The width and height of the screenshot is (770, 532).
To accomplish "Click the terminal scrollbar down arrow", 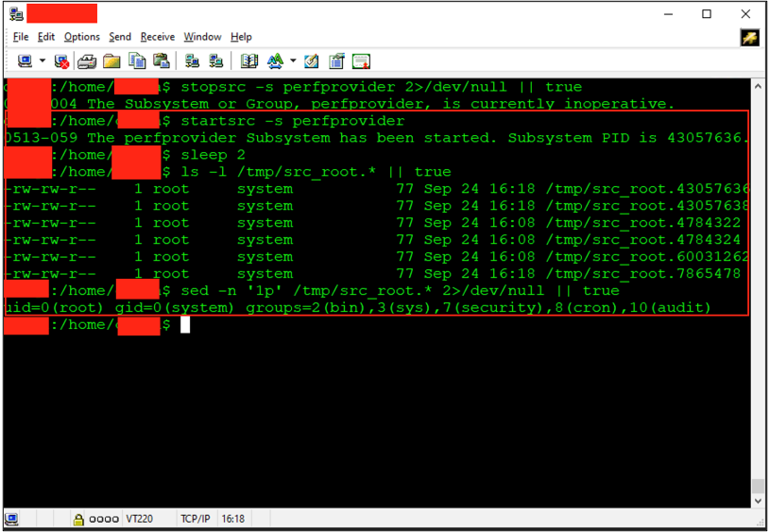I will (x=758, y=501).
